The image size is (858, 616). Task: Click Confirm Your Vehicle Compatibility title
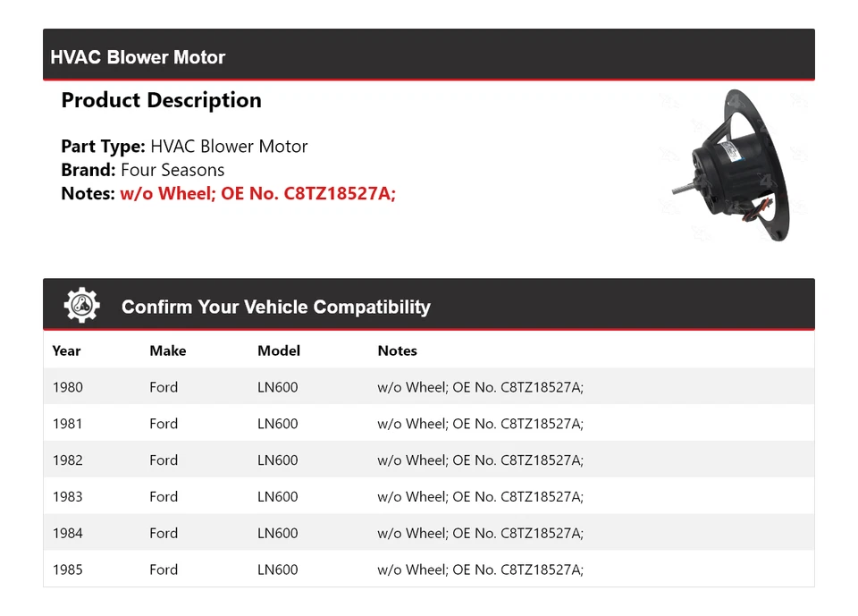point(275,307)
